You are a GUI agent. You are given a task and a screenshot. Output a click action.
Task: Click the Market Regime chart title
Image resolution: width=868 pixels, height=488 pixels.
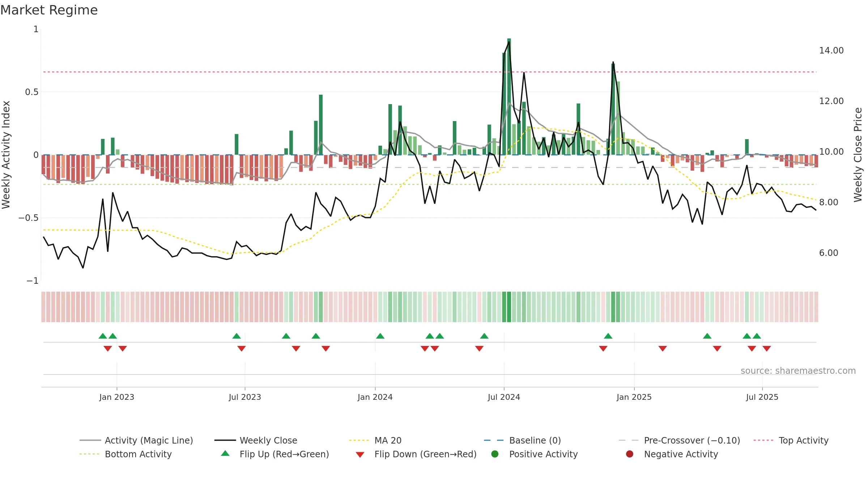pyautogui.click(x=49, y=10)
